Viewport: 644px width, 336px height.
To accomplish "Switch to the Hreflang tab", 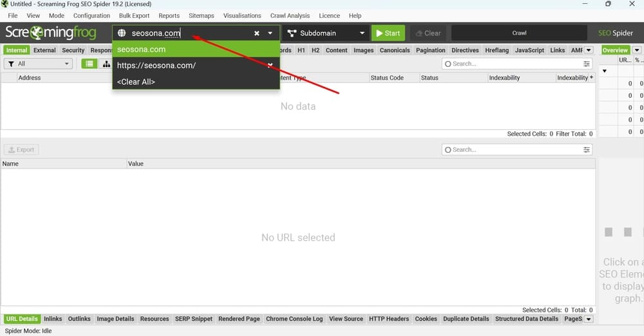I will click(497, 50).
